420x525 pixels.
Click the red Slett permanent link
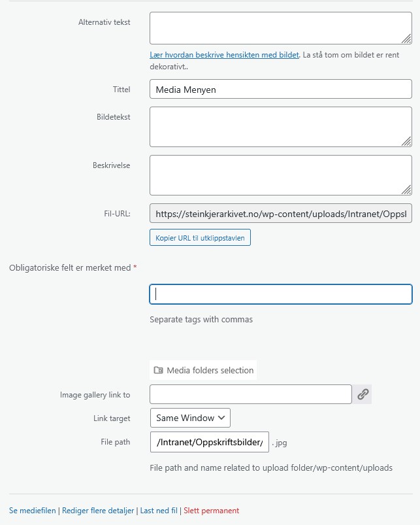pos(212,511)
